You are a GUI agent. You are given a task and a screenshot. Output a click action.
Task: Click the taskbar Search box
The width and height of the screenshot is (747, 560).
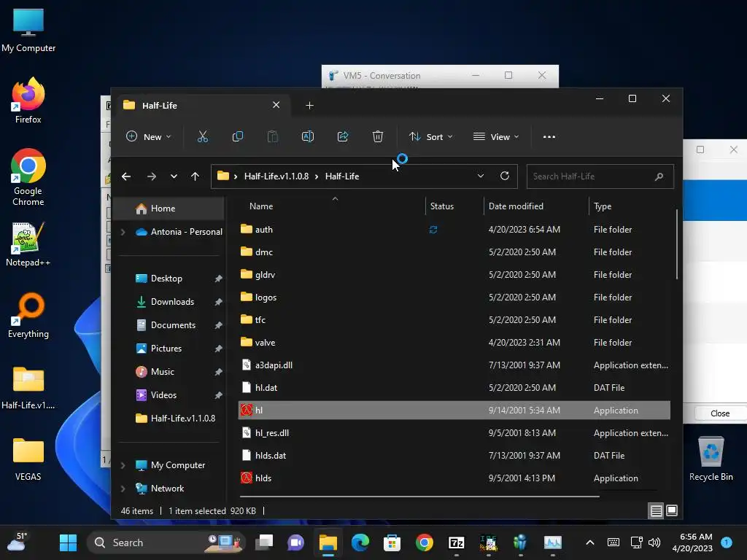(167, 542)
